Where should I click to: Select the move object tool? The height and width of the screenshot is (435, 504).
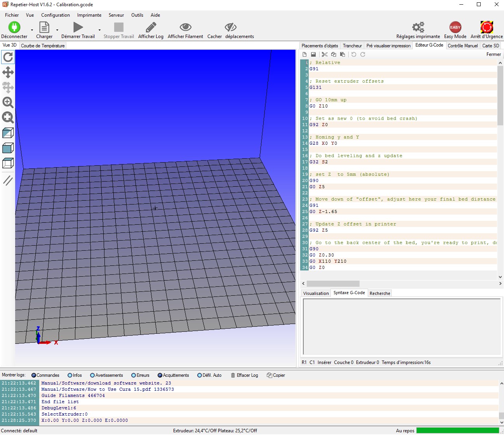tap(8, 87)
